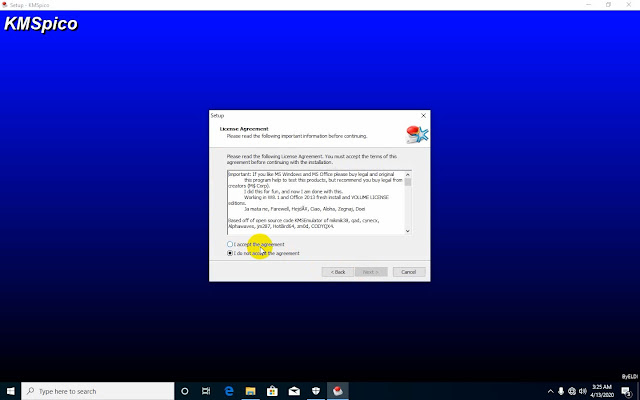Viewport: 640px width, 400px height.
Task: Click the greyed Next button
Action: click(x=371, y=272)
